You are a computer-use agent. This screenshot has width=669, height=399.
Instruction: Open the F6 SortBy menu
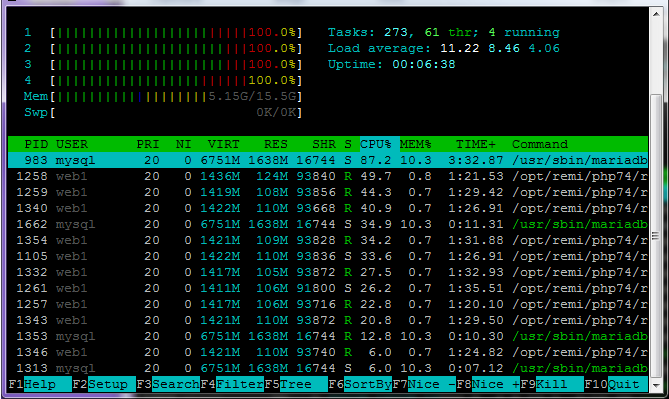(360, 384)
